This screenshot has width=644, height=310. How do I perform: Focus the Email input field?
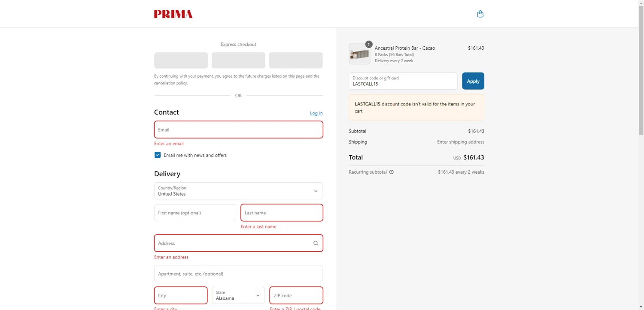[x=238, y=129]
